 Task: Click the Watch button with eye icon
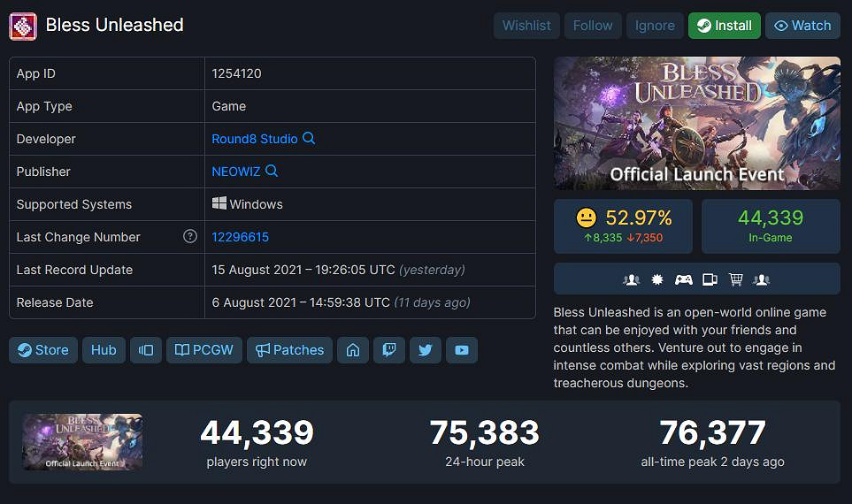[x=802, y=26]
